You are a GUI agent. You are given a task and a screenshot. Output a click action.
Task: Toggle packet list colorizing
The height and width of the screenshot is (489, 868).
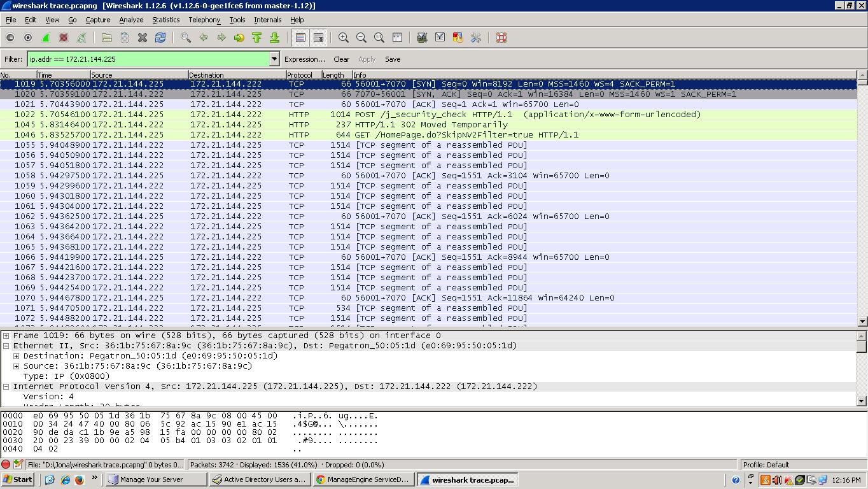point(300,38)
